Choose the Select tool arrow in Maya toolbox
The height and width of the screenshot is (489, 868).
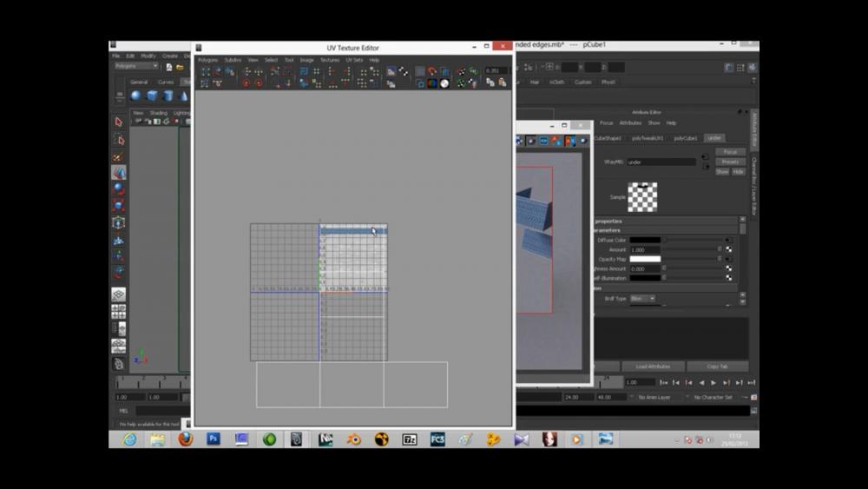point(118,122)
